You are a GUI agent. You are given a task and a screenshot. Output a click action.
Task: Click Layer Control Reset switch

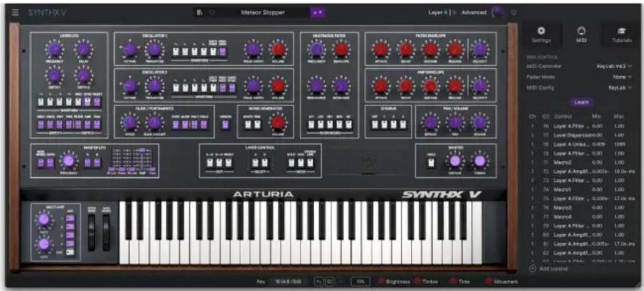pyautogui.click(x=229, y=162)
